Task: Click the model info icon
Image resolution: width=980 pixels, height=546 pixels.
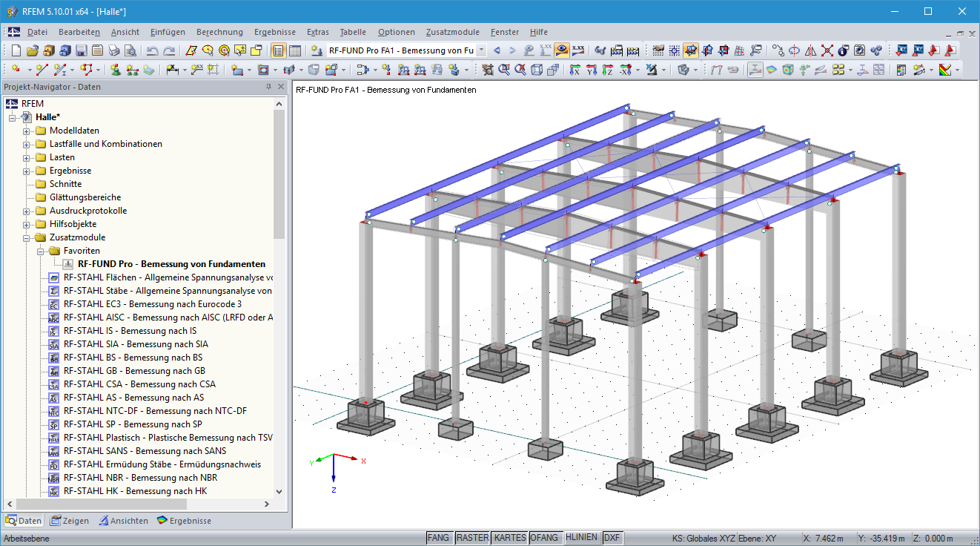Action: tap(843, 50)
